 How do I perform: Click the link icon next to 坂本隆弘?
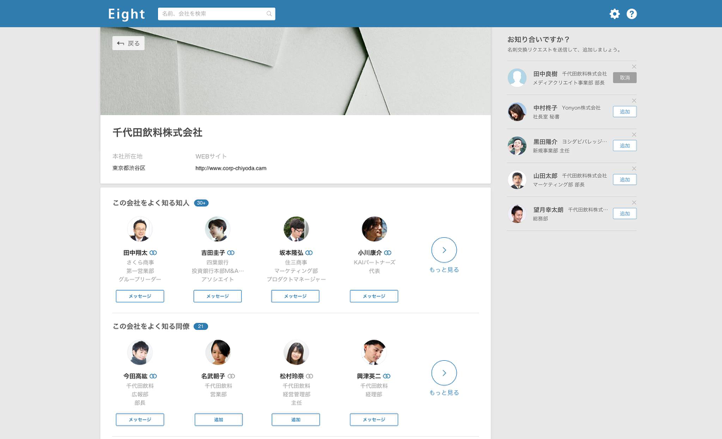(x=309, y=252)
